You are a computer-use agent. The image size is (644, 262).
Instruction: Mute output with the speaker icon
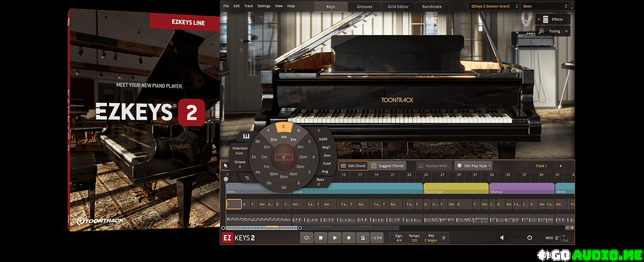click(x=502, y=237)
